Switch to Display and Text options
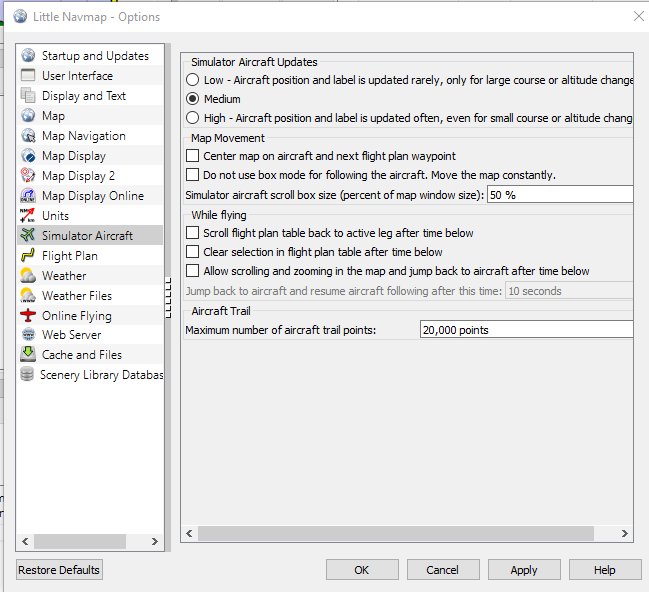649x592 pixels. coord(91,95)
